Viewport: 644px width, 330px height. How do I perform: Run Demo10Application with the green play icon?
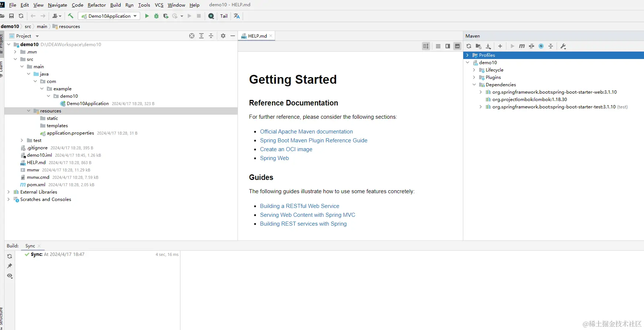(x=147, y=16)
